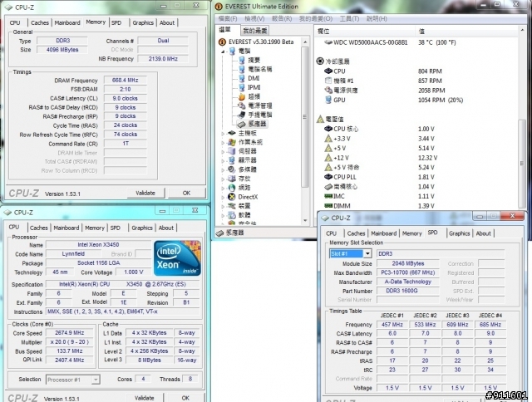Screen dimensions: 532x402
Task: Click OK in the processor CPU-Z window
Action: [185, 398]
